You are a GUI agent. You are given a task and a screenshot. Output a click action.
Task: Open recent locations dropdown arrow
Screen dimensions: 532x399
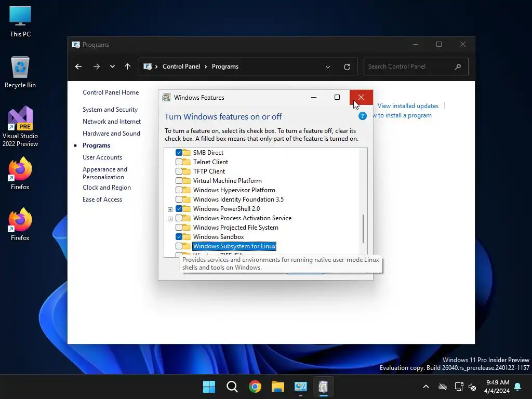click(112, 66)
